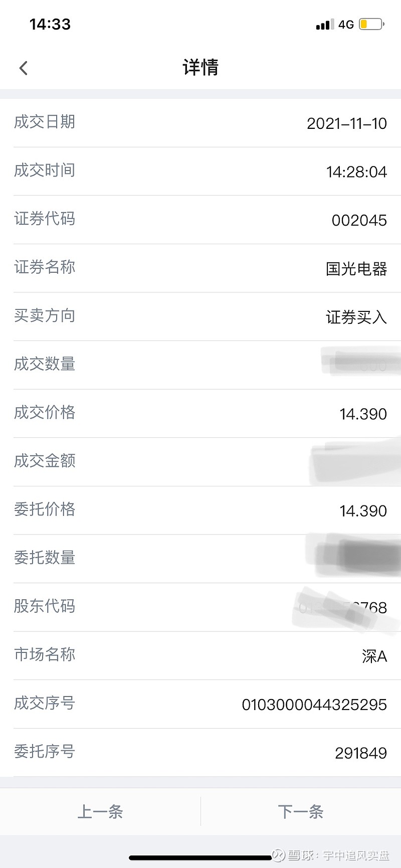Tap the Xueqiu watermark logo
401x868 pixels.
click(x=278, y=854)
